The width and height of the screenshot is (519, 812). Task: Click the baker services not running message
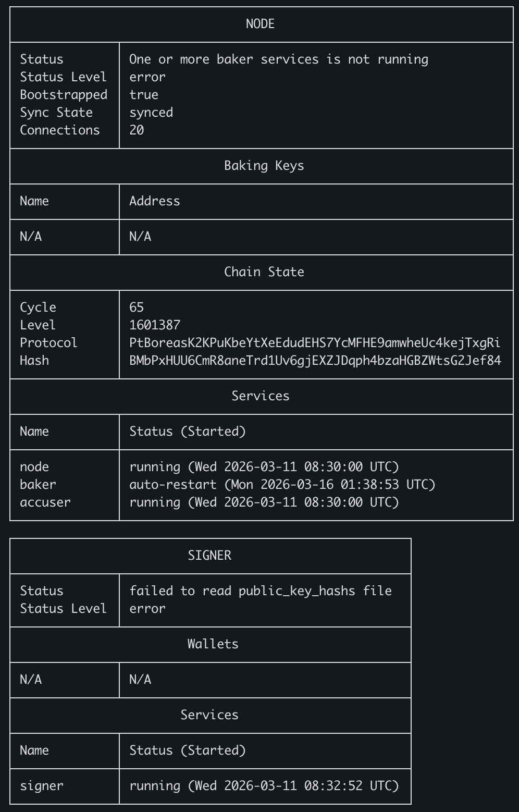click(x=278, y=59)
